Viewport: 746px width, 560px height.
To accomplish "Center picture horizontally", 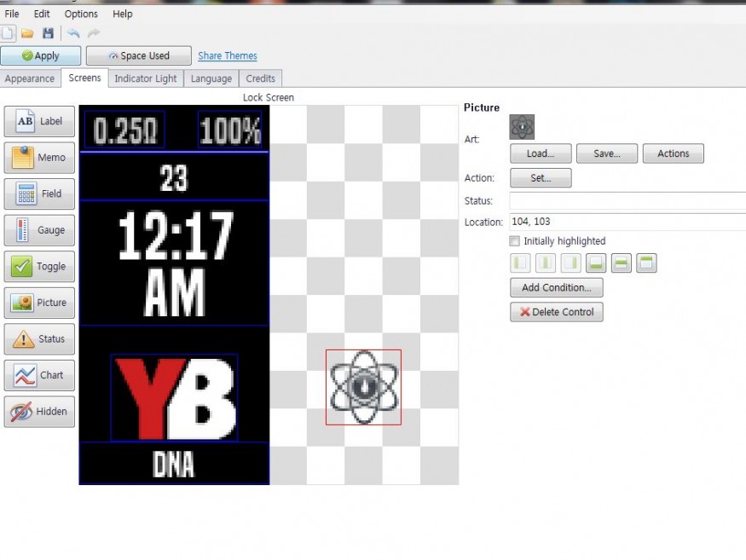I will (546, 263).
